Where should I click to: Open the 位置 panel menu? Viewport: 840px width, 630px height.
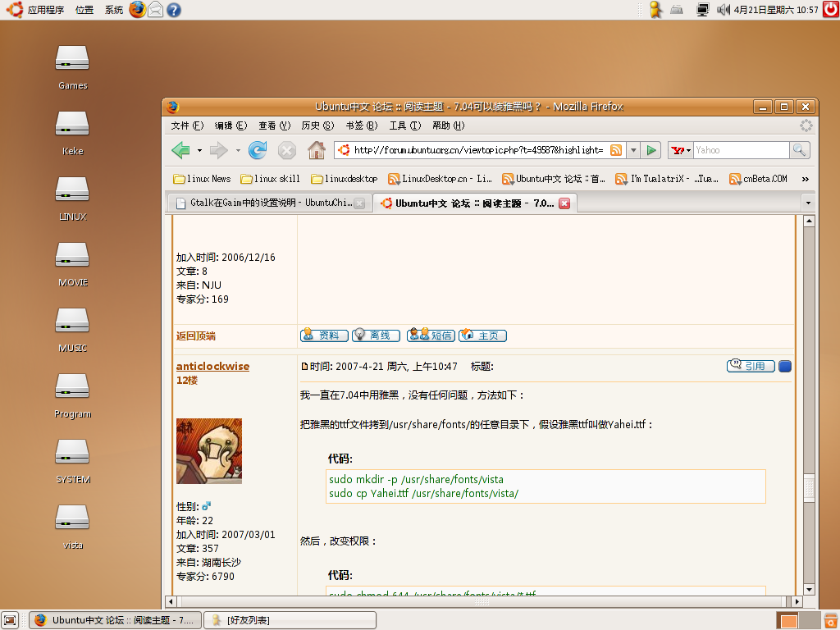84,10
